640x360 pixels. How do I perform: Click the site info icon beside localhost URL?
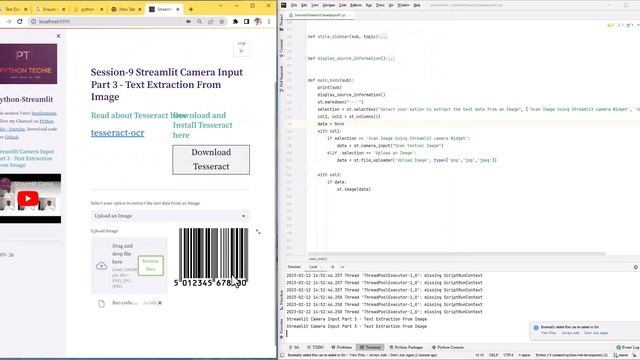[33, 21]
